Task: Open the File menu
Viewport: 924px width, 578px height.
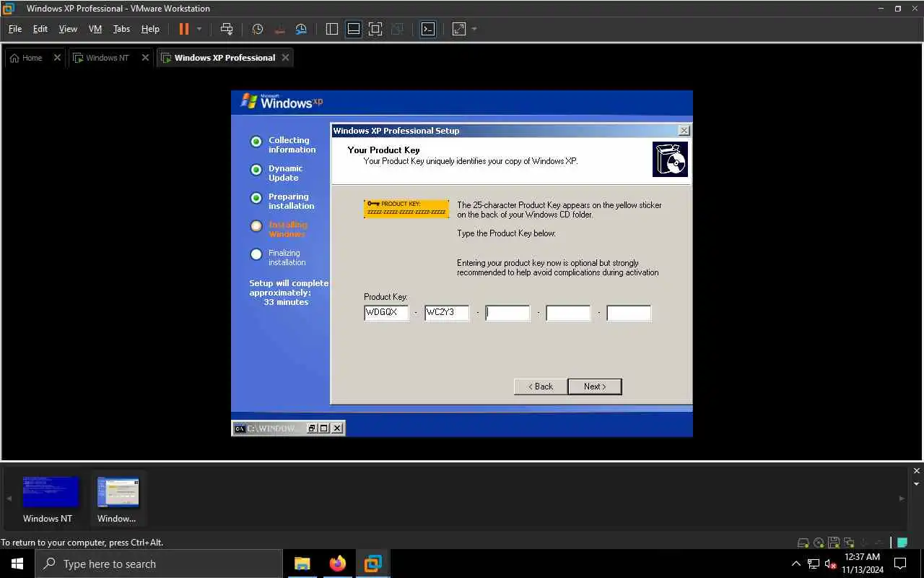Action: coord(15,29)
